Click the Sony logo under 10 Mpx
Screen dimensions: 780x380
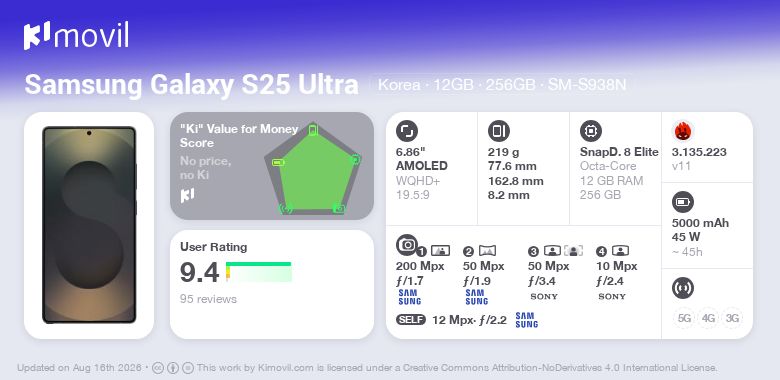(612, 296)
